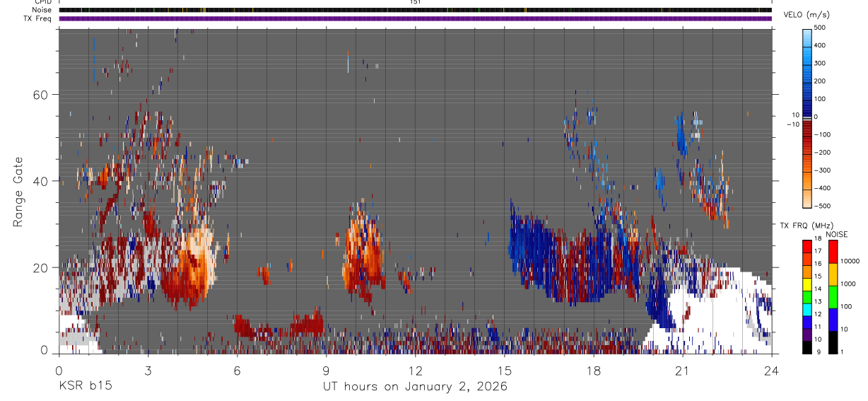
Task: Click the 1000 label on the NOISE legend
Action: [x=847, y=284]
